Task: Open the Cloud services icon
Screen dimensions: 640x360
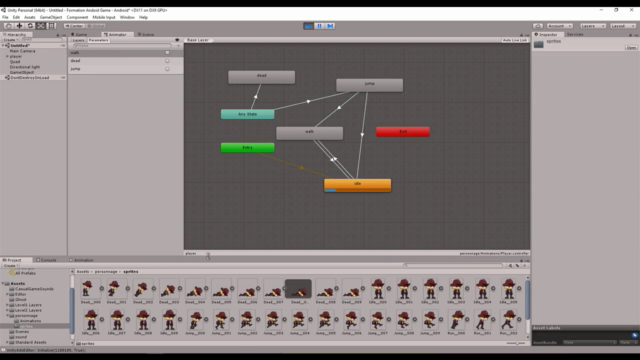Action: coord(538,26)
